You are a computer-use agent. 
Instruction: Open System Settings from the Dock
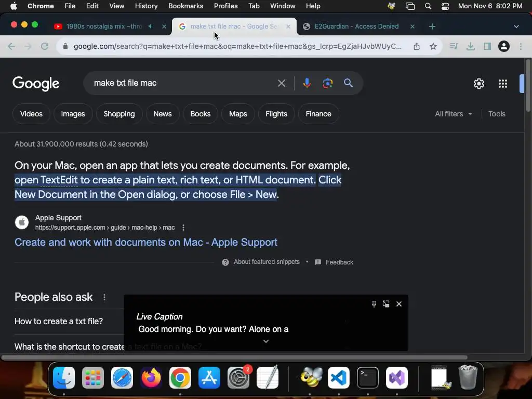[x=238, y=378]
